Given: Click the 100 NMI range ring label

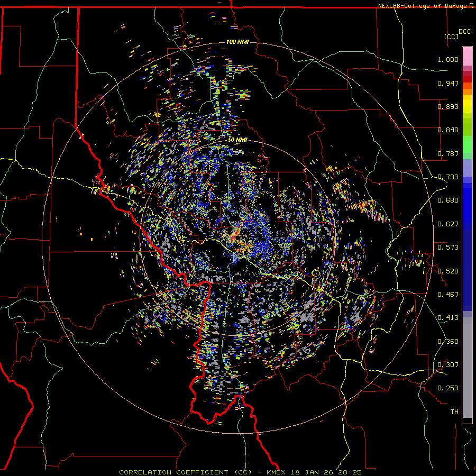Looking at the screenshot, I should click(237, 42).
